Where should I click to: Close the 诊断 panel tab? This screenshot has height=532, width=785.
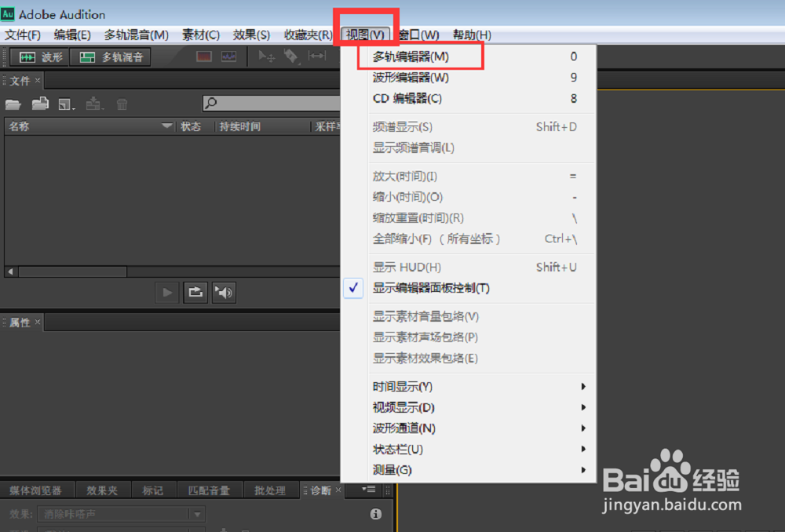pyautogui.click(x=338, y=490)
